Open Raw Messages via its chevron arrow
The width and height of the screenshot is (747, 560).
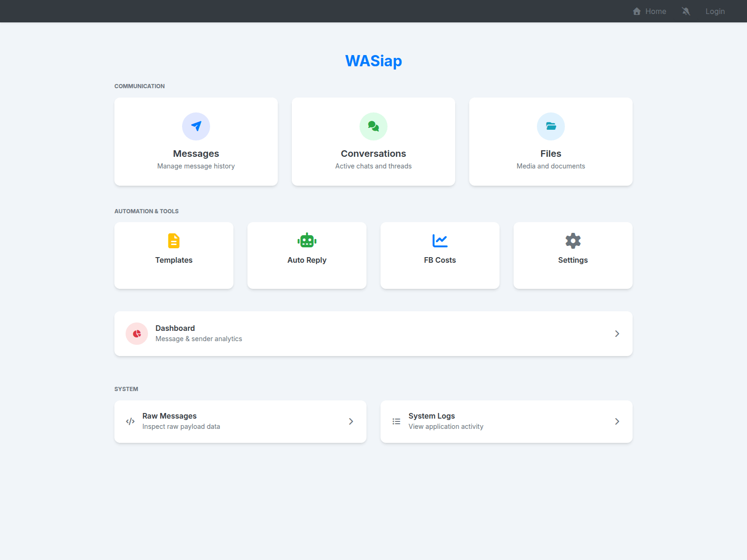click(351, 421)
